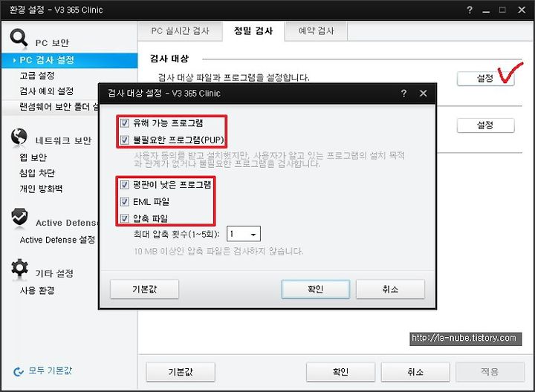The image size is (535, 392).
Task: Open 침입 차단 settings
Action: pyautogui.click(x=37, y=173)
